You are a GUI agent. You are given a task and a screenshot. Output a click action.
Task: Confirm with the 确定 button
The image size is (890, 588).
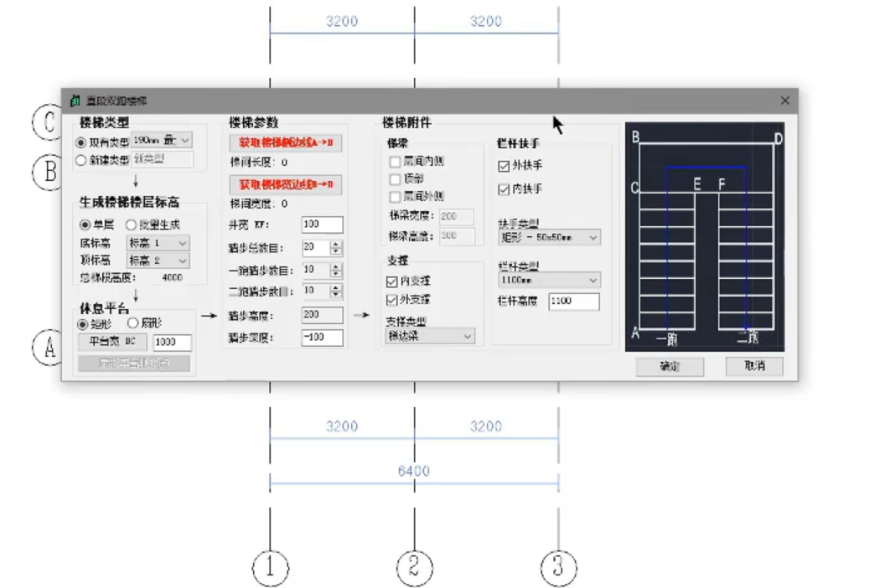click(670, 367)
